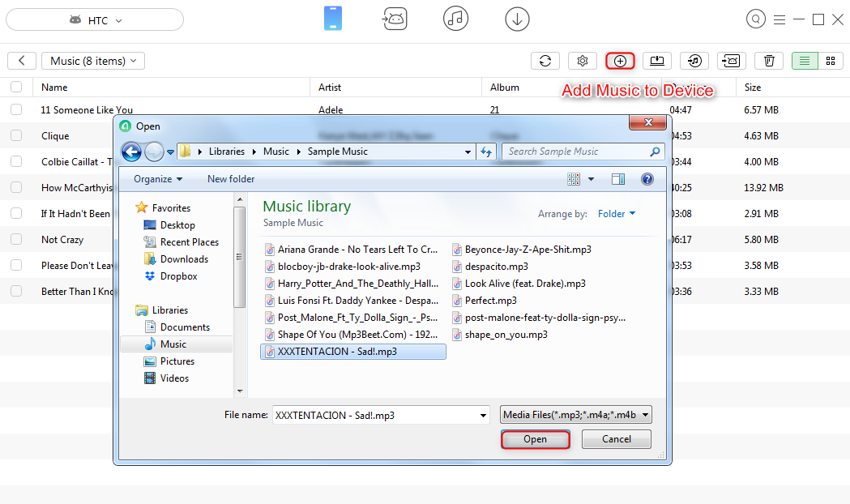The width and height of the screenshot is (850, 504).
Task: Open the Music (8 items) category dropdown
Action: click(93, 61)
